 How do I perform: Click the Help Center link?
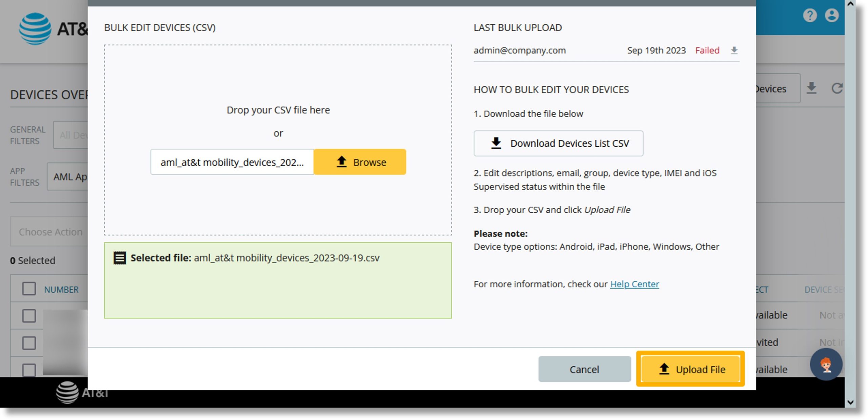[634, 283]
